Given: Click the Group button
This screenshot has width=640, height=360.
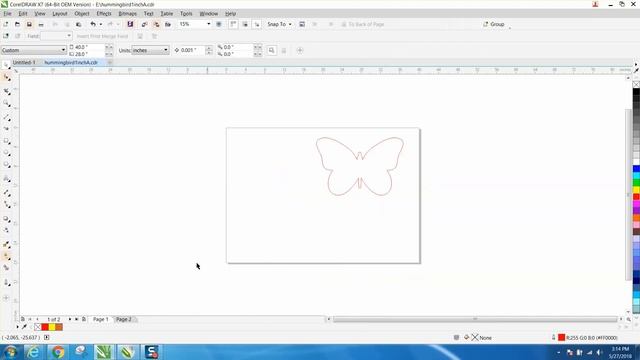Looking at the screenshot, I should pyautogui.click(x=493, y=24).
